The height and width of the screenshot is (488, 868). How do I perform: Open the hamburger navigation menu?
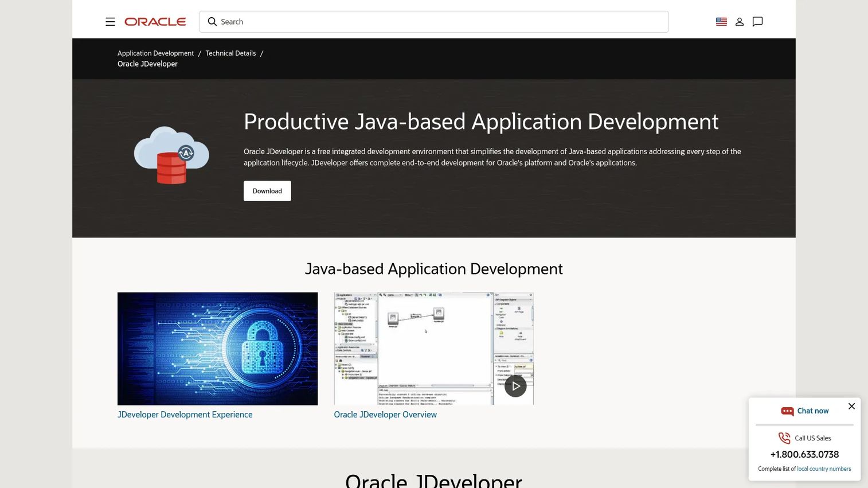click(x=110, y=22)
